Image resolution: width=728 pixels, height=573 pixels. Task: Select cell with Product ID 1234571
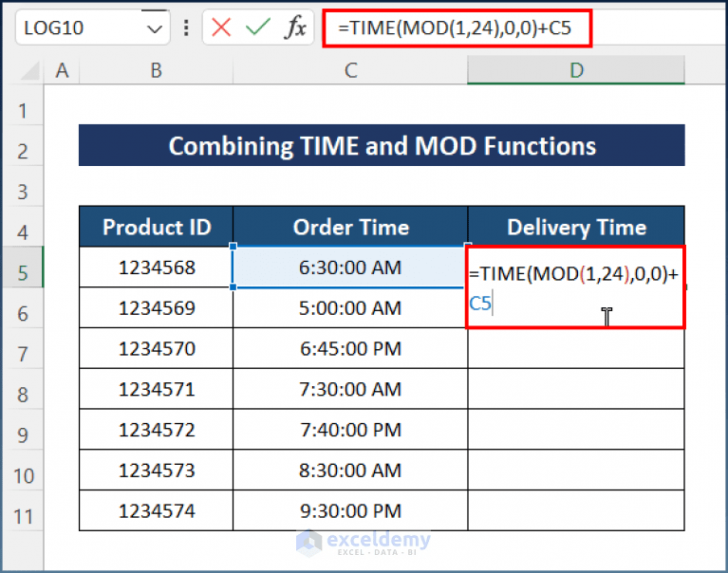[x=157, y=389]
